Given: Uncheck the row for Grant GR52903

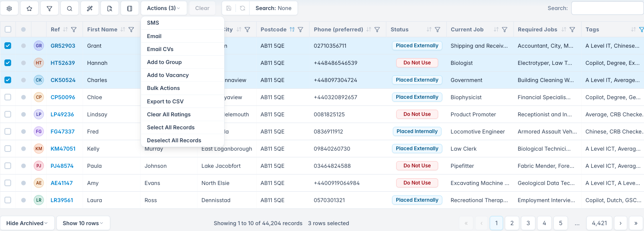Looking at the screenshot, I should point(8,46).
